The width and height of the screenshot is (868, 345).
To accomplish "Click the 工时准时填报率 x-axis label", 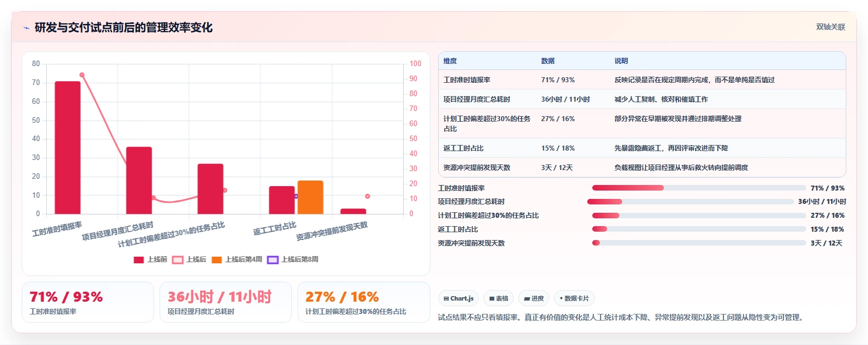I will pos(57,229).
